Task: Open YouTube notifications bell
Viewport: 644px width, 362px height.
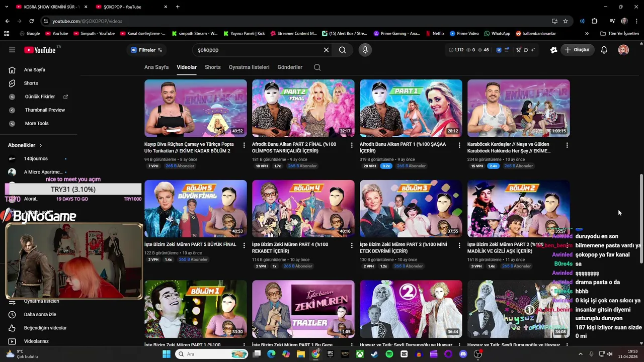Action: [x=604, y=50]
